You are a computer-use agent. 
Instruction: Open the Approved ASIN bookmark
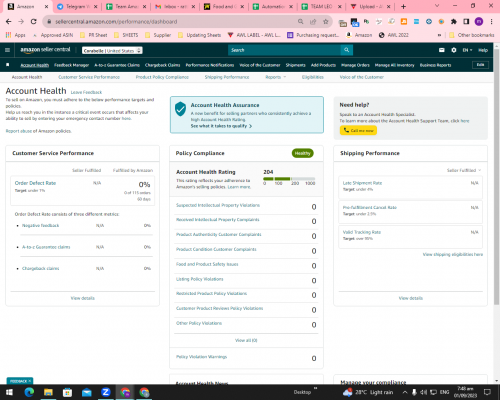click(x=53, y=35)
